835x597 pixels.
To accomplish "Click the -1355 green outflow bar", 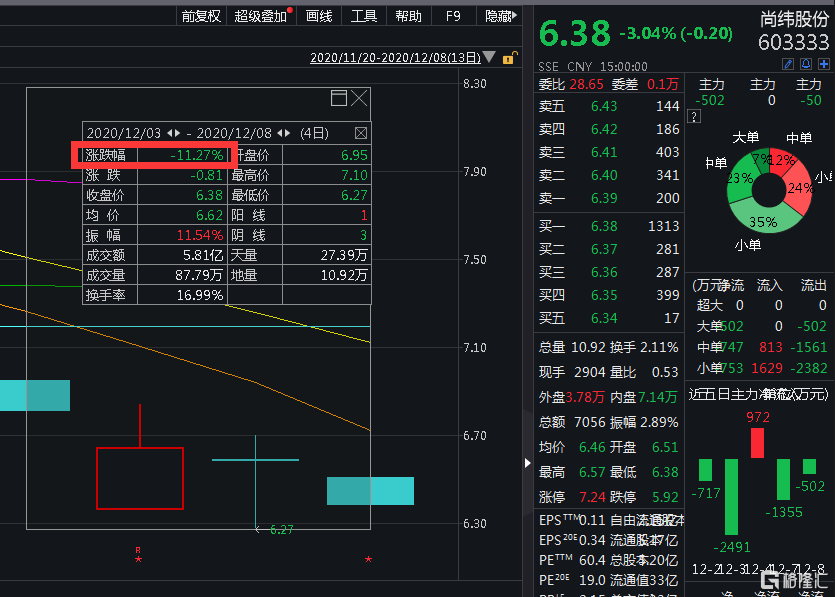I will tap(783, 479).
